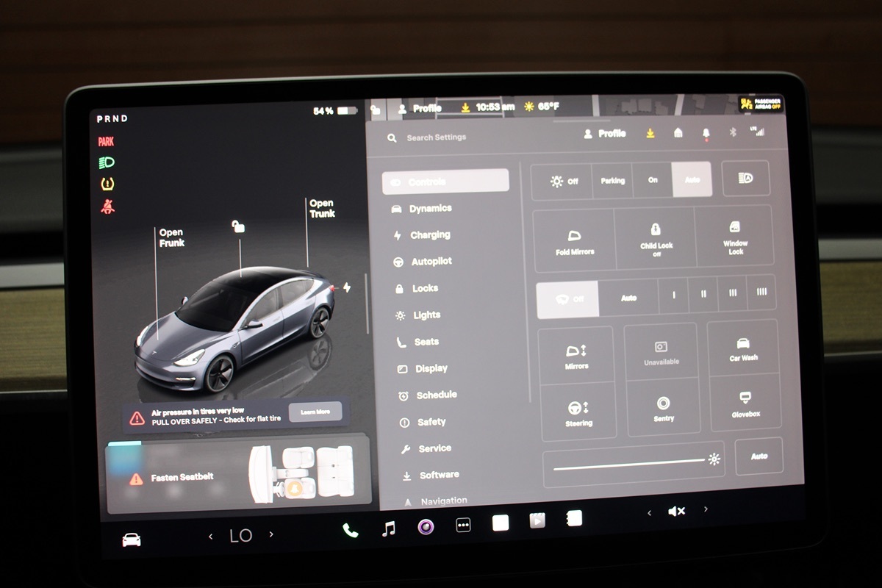Image resolution: width=882 pixels, height=588 pixels.
Task: Open the music note app
Action: click(389, 528)
